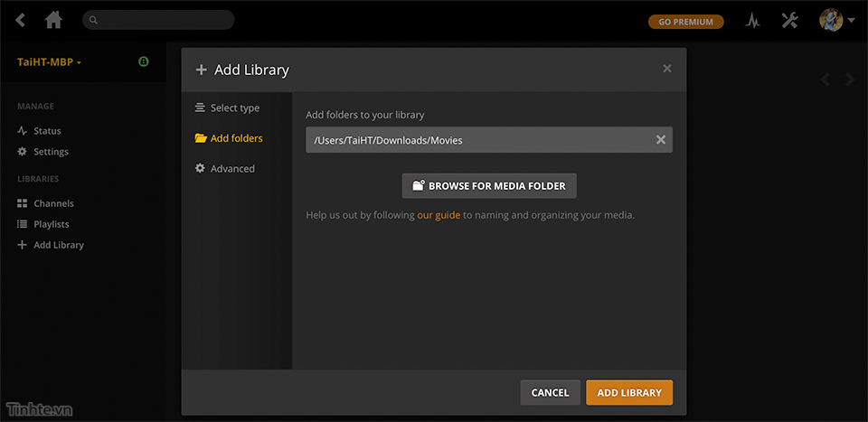
Task: Confirm with the Add Library button
Action: tap(629, 392)
